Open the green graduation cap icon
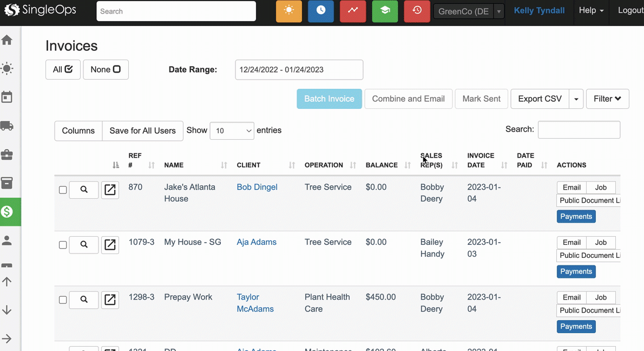 pos(385,11)
